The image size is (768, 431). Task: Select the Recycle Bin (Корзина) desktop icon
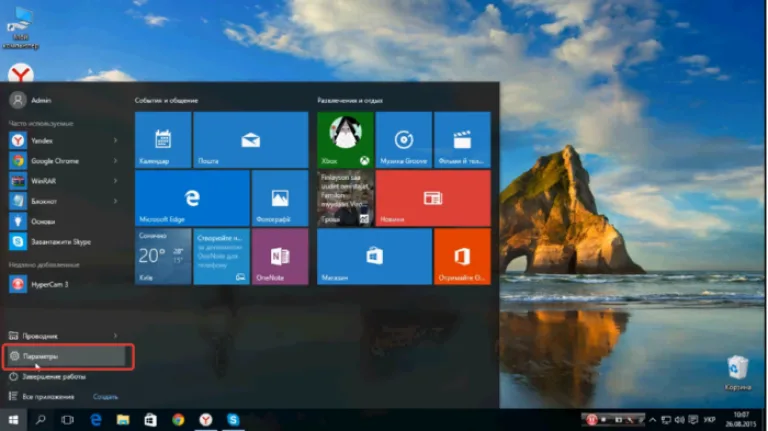click(x=738, y=373)
